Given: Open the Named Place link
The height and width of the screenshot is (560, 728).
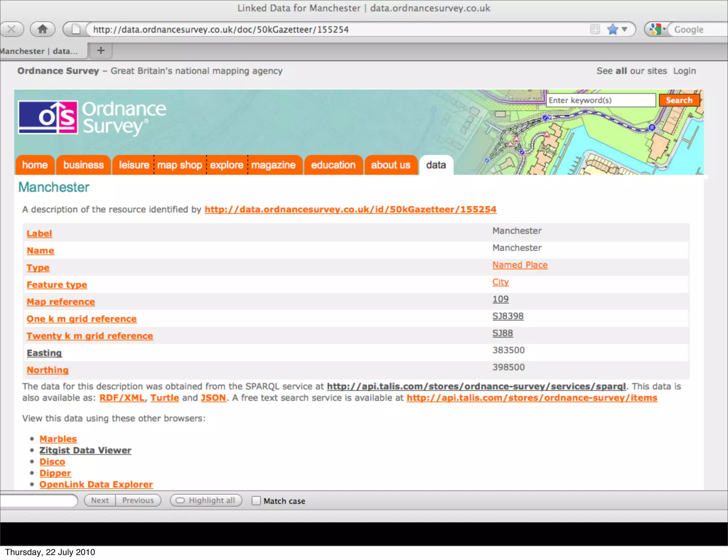Looking at the screenshot, I should (520, 265).
